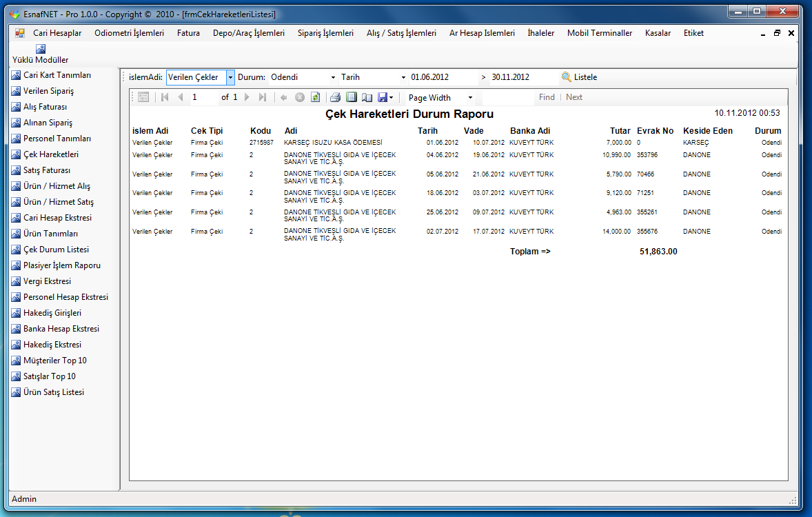
Task: Open Personel Hesap Ekstresi module
Action: point(65,297)
